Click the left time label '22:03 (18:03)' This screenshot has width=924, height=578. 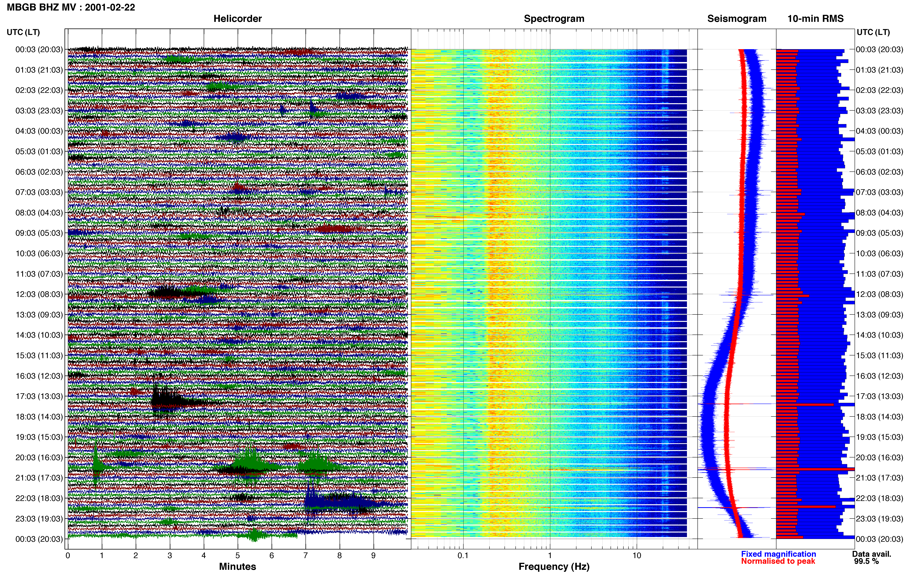(39, 498)
